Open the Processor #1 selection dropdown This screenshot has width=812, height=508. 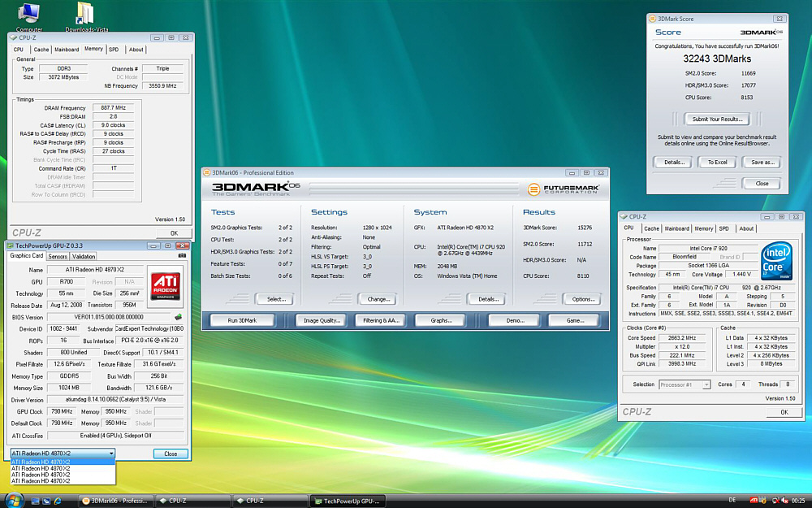click(x=684, y=384)
